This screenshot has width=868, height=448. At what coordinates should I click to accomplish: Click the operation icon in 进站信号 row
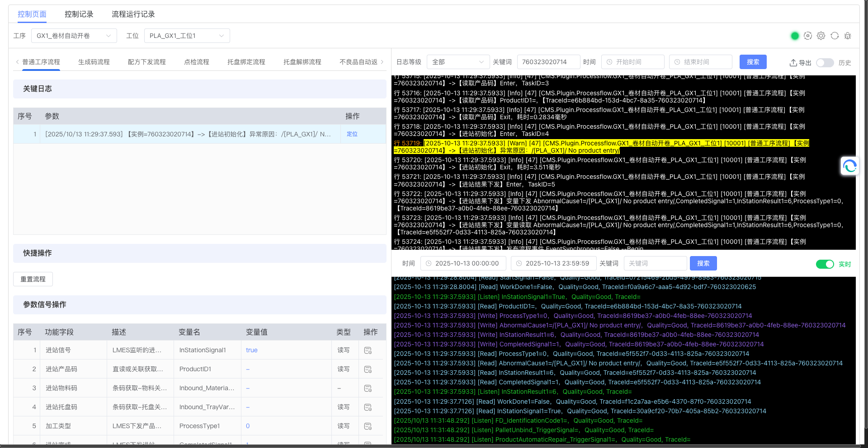click(368, 350)
